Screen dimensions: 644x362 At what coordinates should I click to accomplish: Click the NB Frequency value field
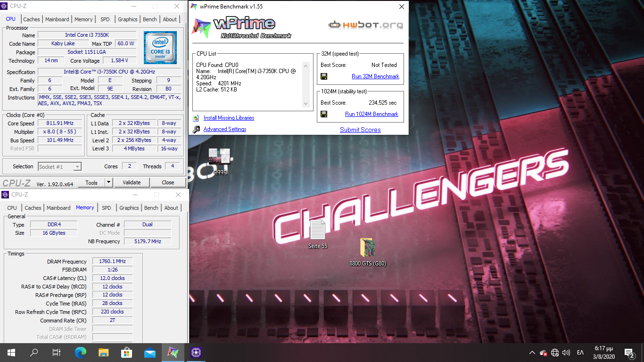tap(147, 241)
